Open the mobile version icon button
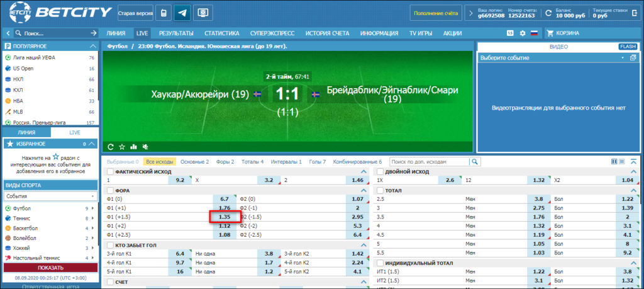This screenshot has height=289, width=644. (x=163, y=13)
